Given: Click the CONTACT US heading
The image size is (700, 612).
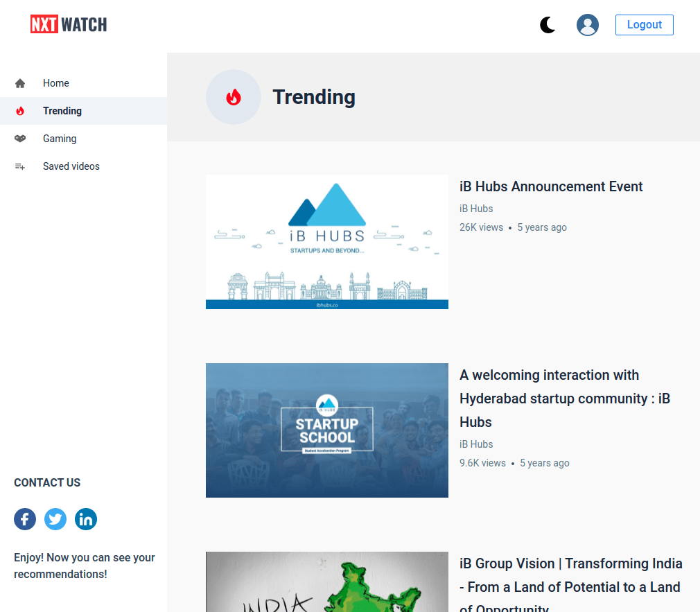Looking at the screenshot, I should pos(47,482).
